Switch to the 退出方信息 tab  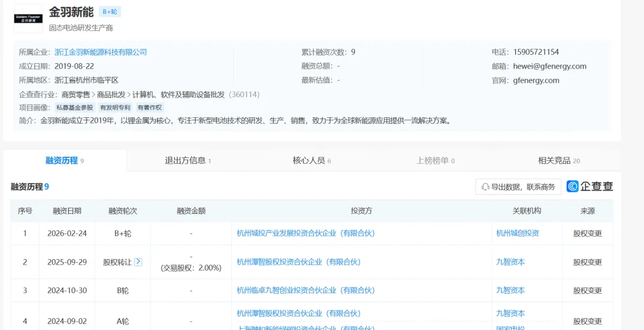click(x=188, y=160)
